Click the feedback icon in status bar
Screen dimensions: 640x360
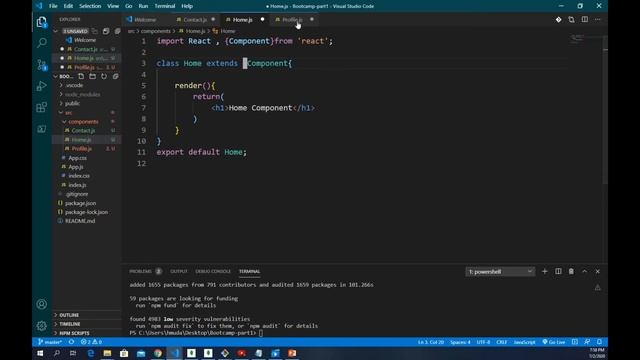(x=587, y=342)
